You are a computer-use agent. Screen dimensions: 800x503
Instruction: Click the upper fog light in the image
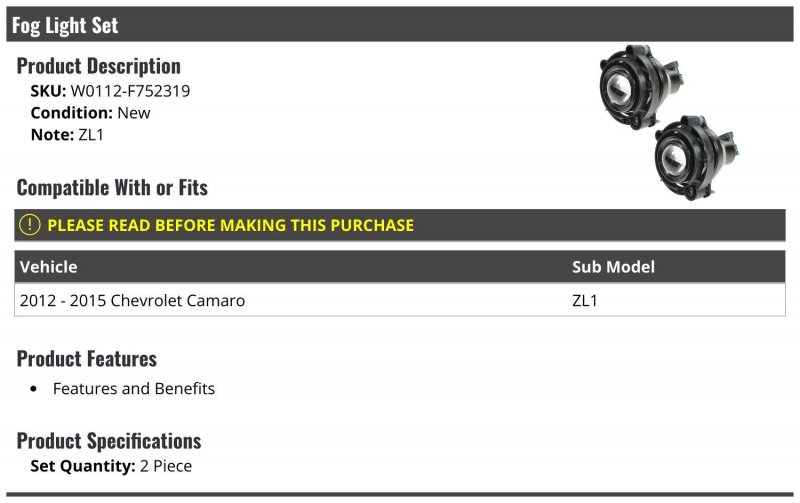point(641,87)
